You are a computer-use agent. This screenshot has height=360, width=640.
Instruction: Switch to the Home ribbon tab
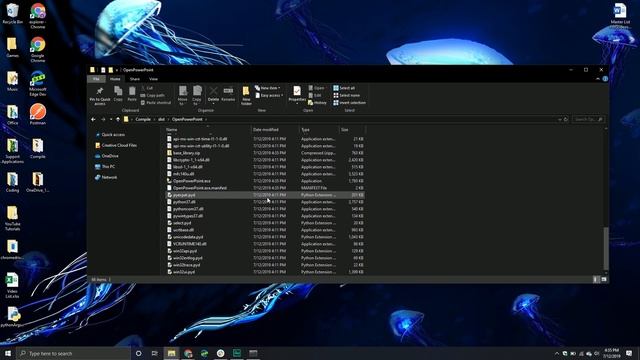tap(115, 79)
